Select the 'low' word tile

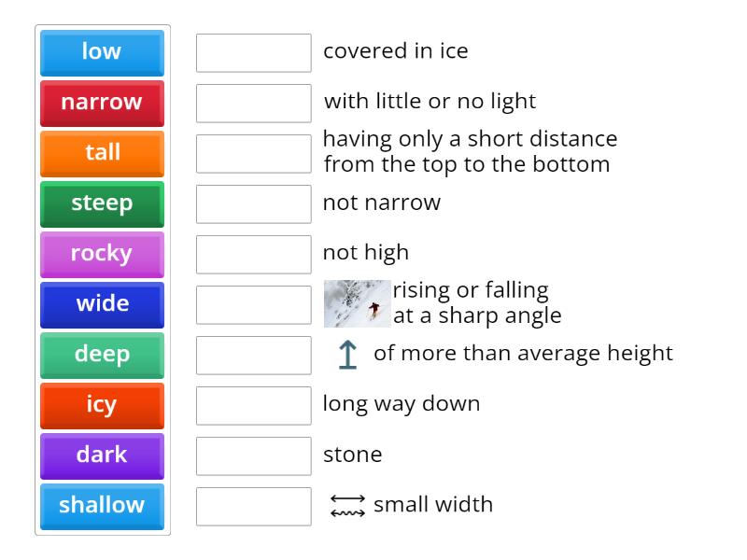pos(101,52)
